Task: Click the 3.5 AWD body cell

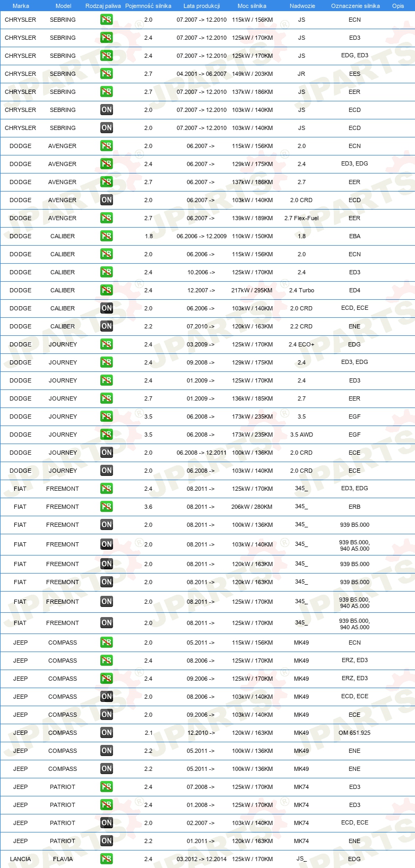Action: (x=301, y=435)
